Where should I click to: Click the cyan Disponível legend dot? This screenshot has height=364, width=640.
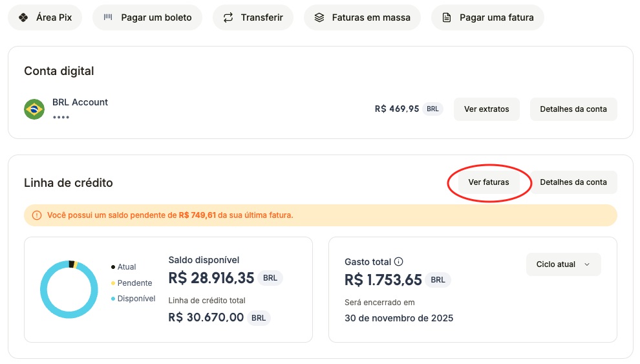[x=113, y=299]
